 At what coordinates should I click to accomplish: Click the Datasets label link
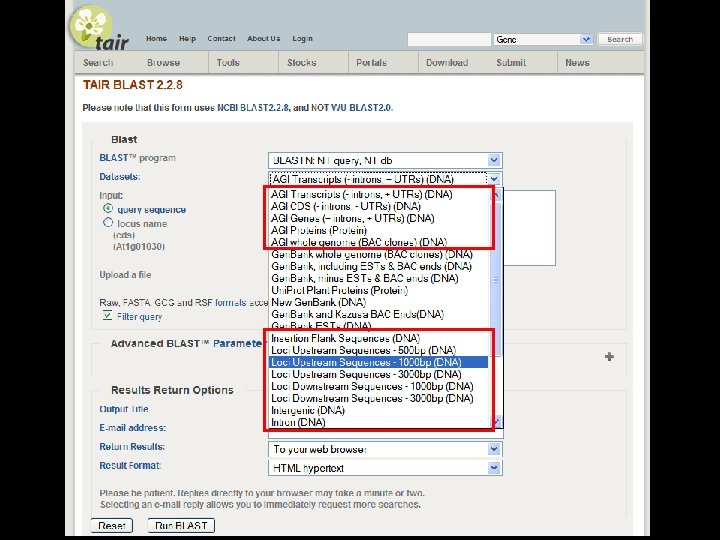pos(120,177)
